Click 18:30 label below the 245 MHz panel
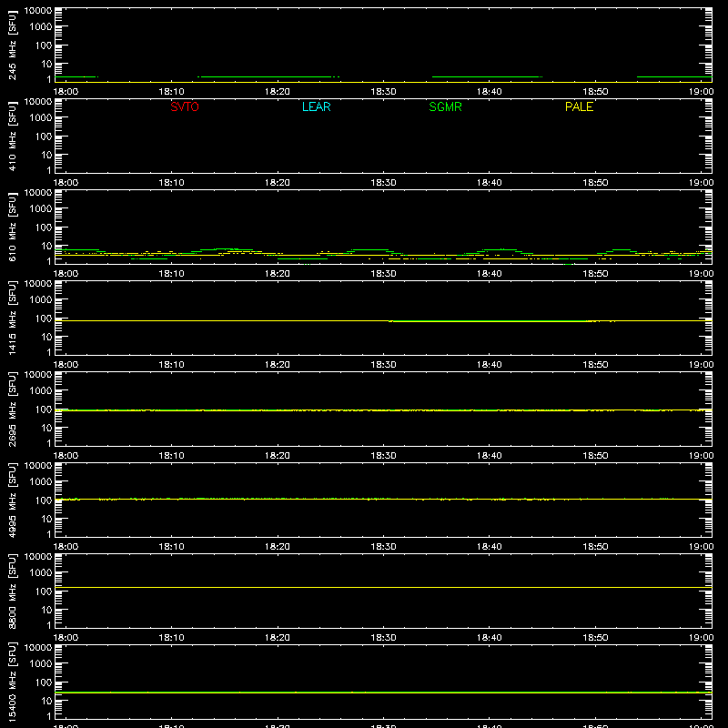The width and height of the screenshot is (728, 728). pos(383,92)
